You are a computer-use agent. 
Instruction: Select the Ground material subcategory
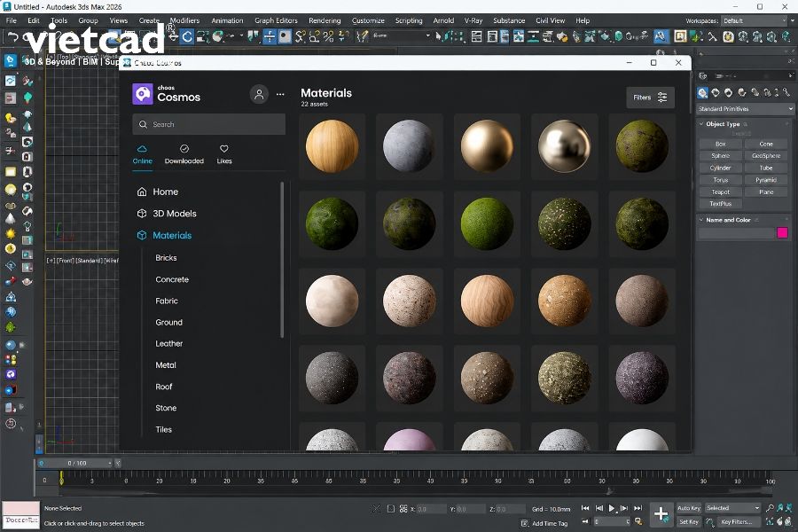168,322
